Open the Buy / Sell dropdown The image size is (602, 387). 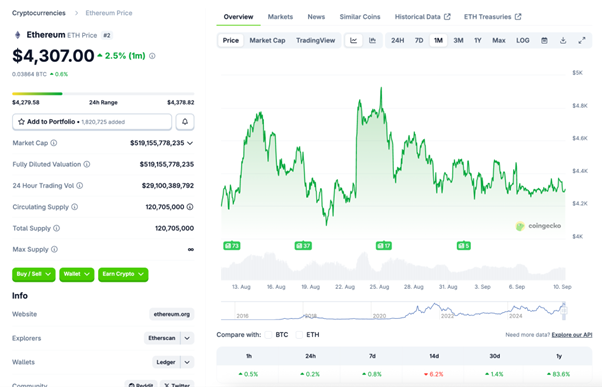(x=34, y=274)
